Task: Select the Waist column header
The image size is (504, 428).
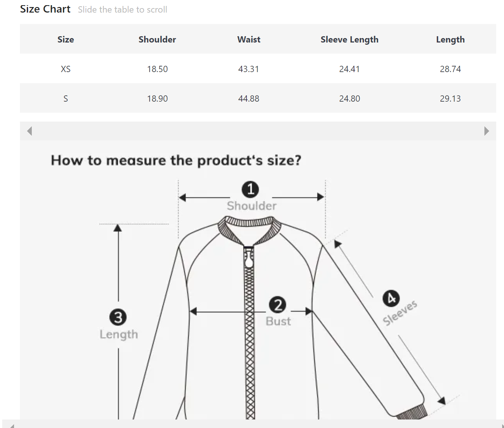Action: (249, 40)
